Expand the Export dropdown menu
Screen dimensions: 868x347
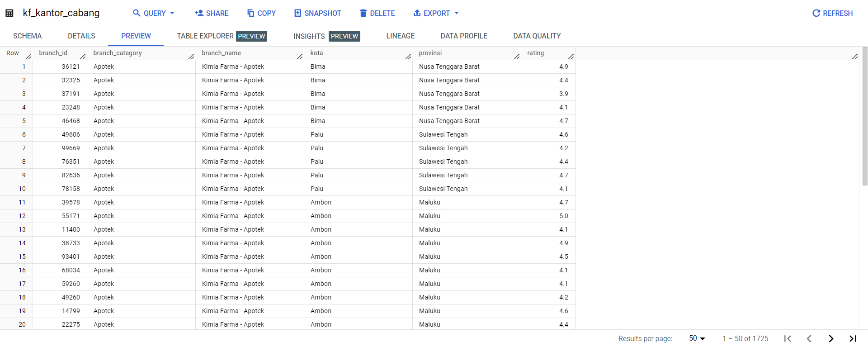(x=436, y=13)
